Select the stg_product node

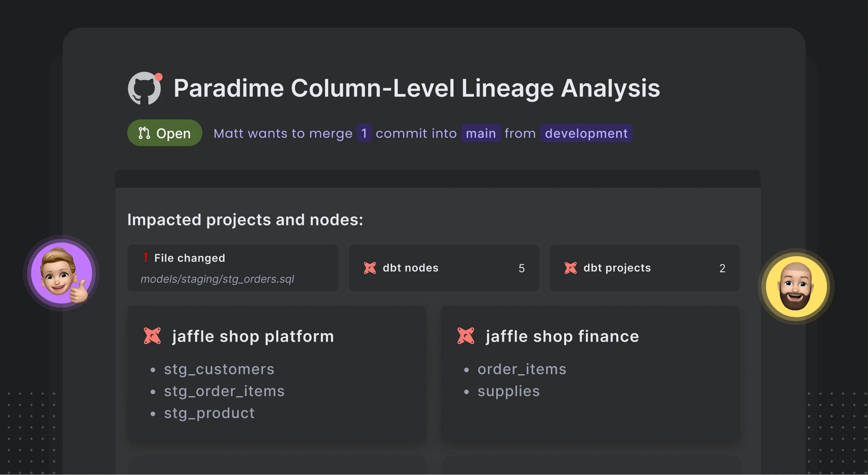click(x=209, y=413)
